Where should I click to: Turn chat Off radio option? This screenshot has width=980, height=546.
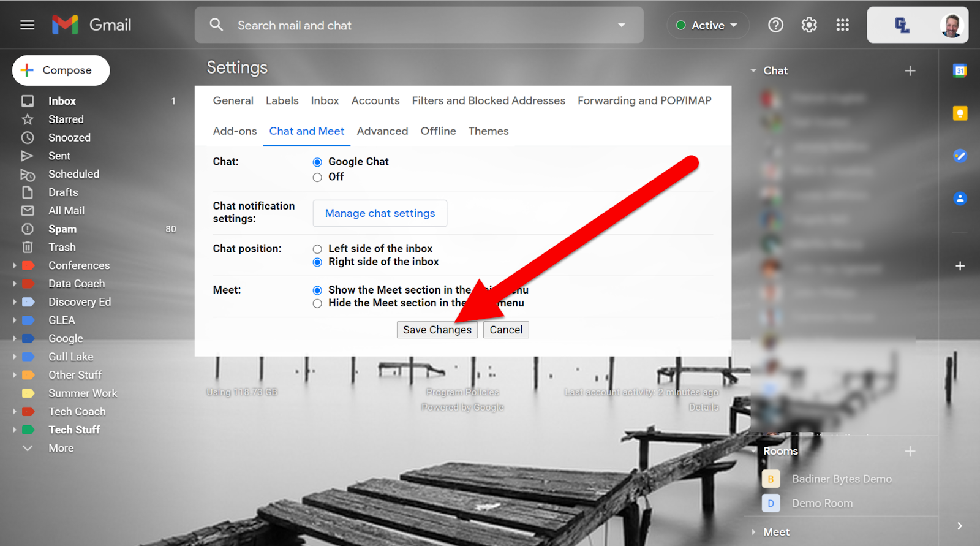pos(317,178)
